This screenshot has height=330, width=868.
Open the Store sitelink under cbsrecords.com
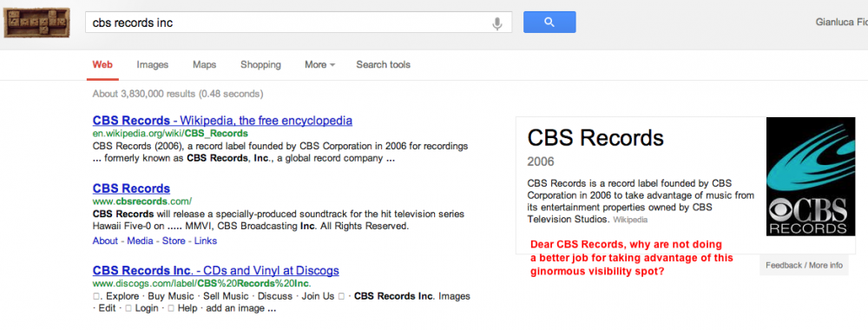click(x=174, y=241)
